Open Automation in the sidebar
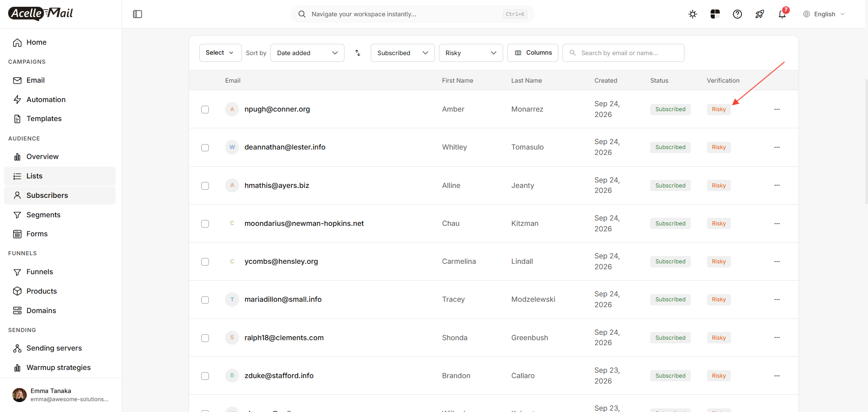The image size is (868, 412). pyautogui.click(x=60, y=99)
